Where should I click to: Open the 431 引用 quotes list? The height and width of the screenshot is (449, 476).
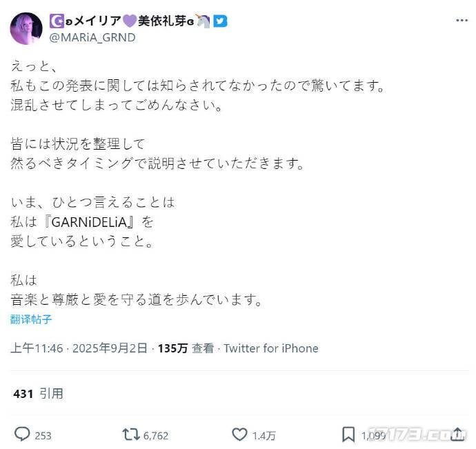point(38,394)
